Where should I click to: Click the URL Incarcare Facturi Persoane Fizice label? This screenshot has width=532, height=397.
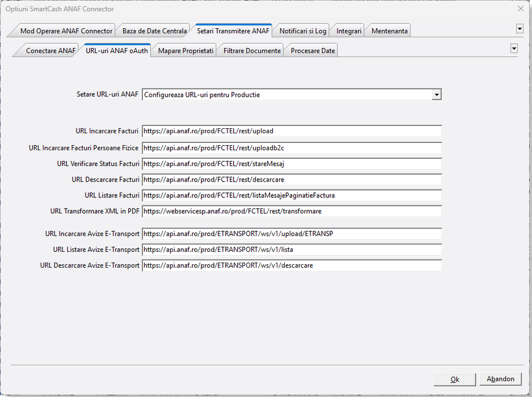[83, 148]
